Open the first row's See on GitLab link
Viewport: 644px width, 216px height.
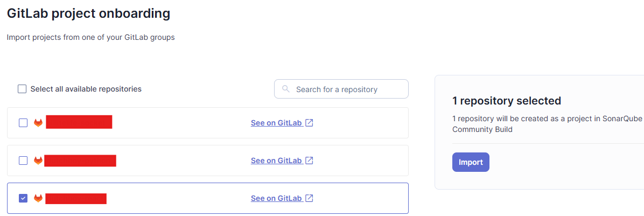pos(276,123)
